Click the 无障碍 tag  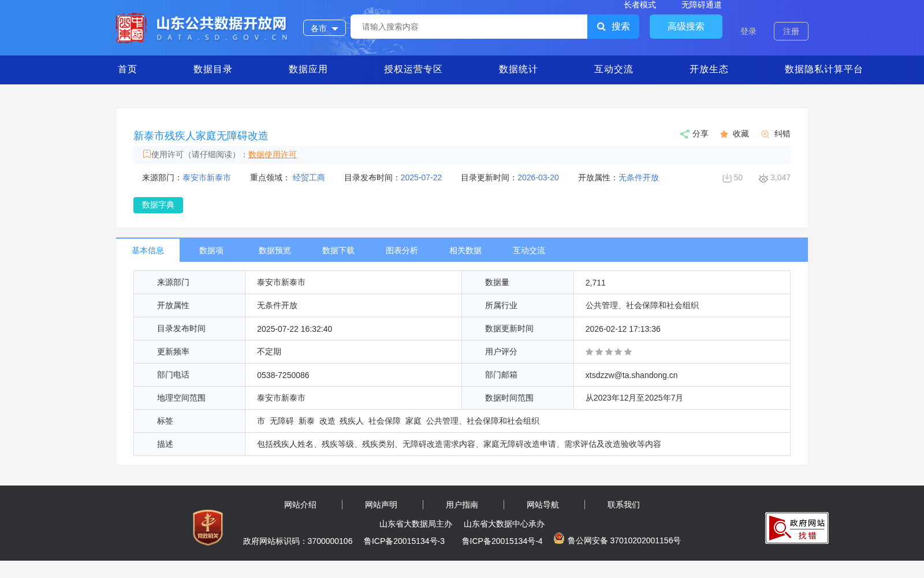282,421
